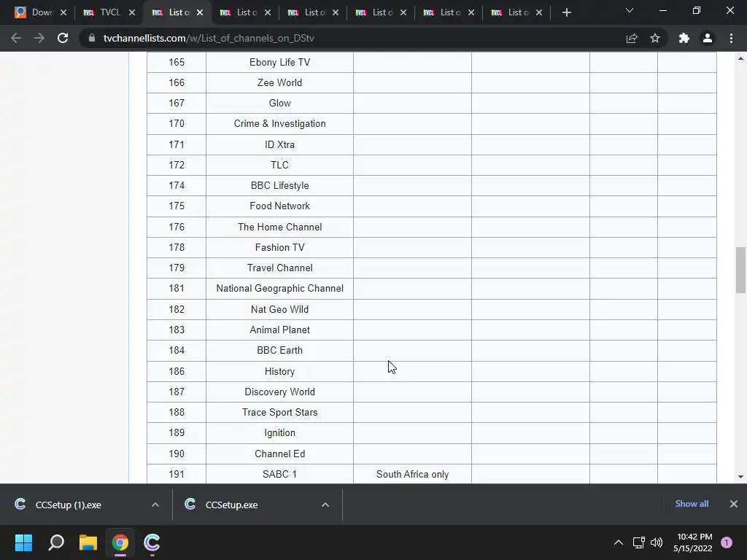Open the Windows Start menu
Image resolution: width=747 pixels, height=560 pixels.
point(23,542)
